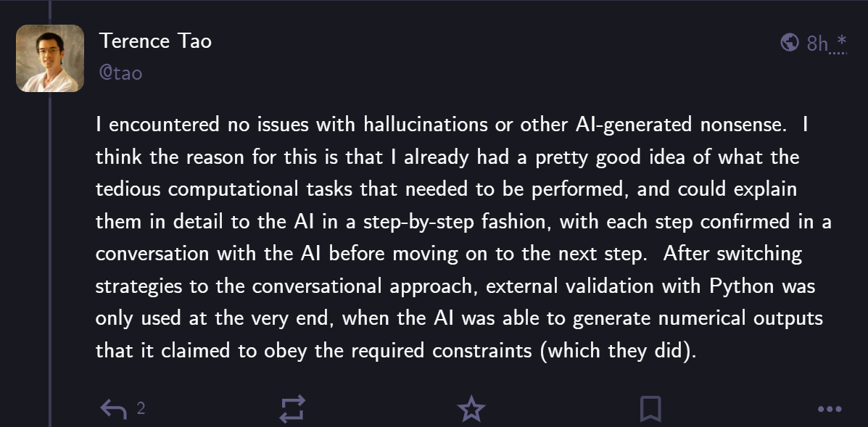Click the reply count number 2

pyautogui.click(x=141, y=408)
